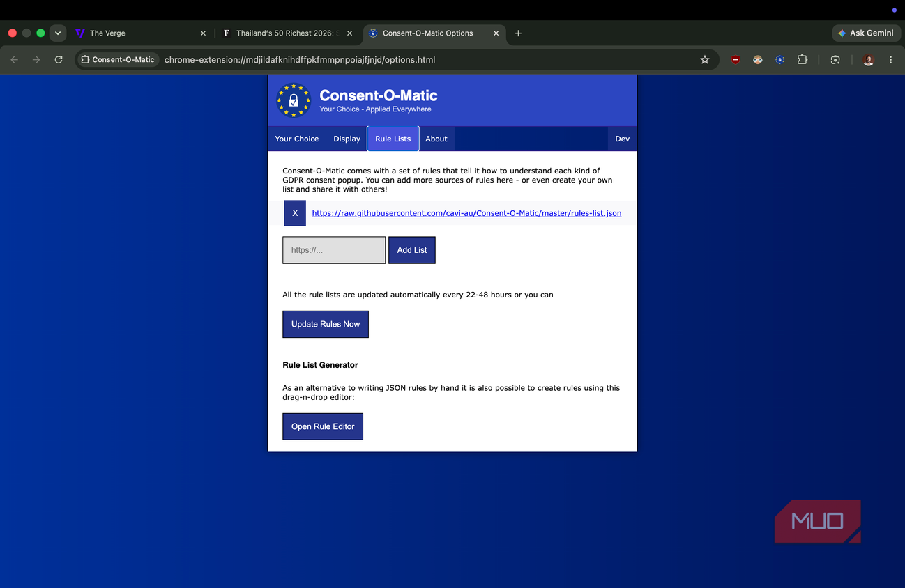Image resolution: width=905 pixels, height=588 pixels.
Task: Click Open Rule Editor button
Action: [323, 426]
